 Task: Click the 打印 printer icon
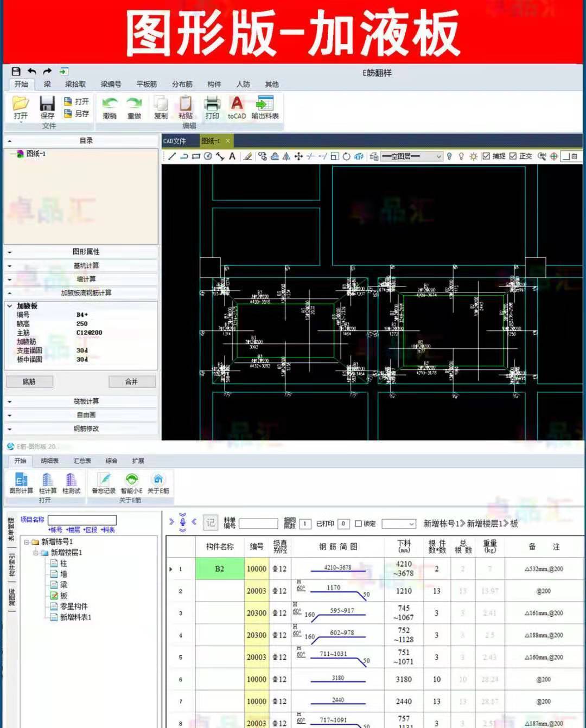[x=212, y=107]
